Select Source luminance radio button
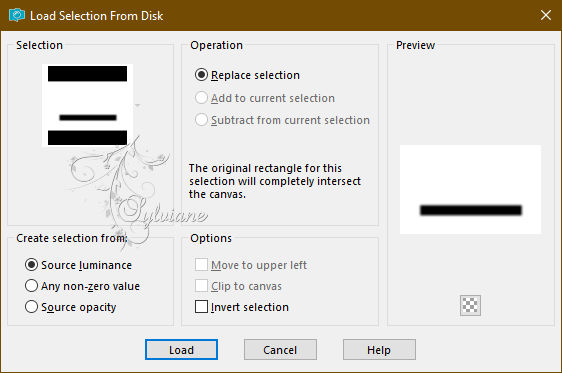The width and height of the screenshot is (562, 373). (x=32, y=265)
